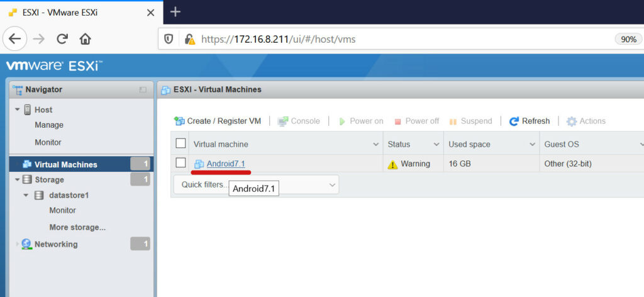This screenshot has width=644, height=297.
Task: Expand the Networking tree node arrow
Action: 17,244
